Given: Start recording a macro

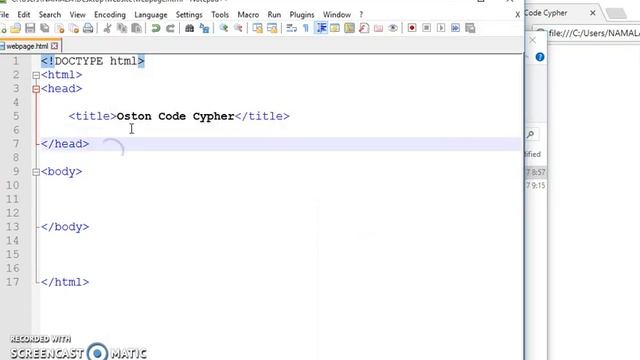Looking at the screenshot, I should 412,28.
